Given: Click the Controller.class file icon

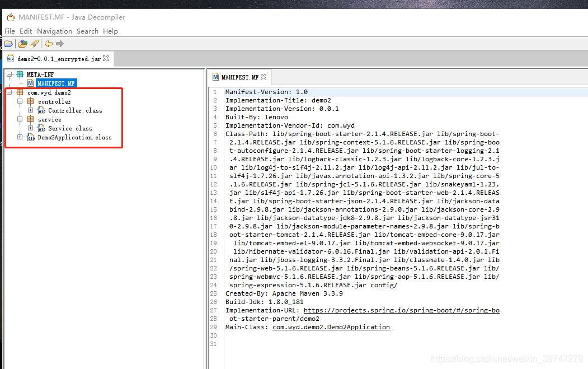Looking at the screenshot, I should (x=41, y=110).
